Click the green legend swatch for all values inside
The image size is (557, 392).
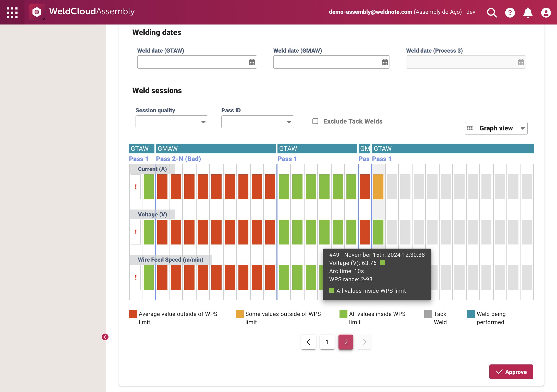(343, 314)
